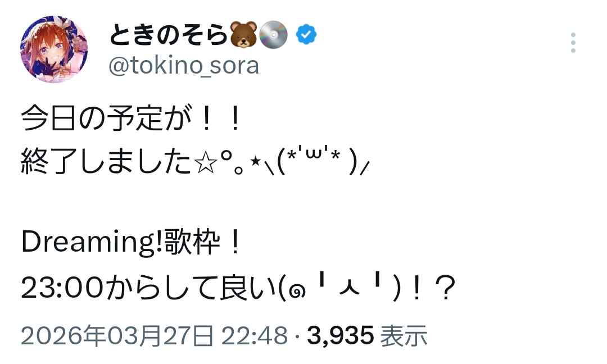Click the 2026年03月27日 date stamp

pos(117,335)
